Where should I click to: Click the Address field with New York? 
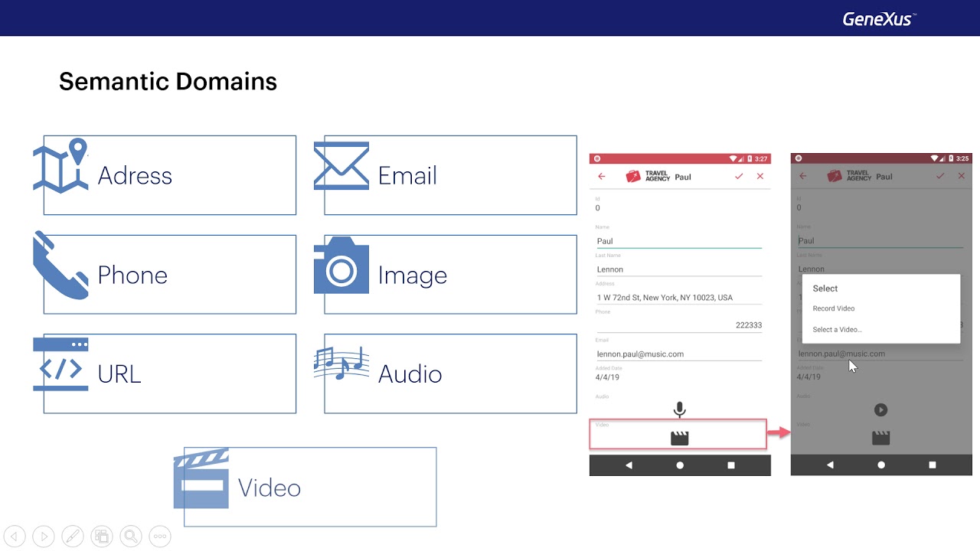pos(679,298)
